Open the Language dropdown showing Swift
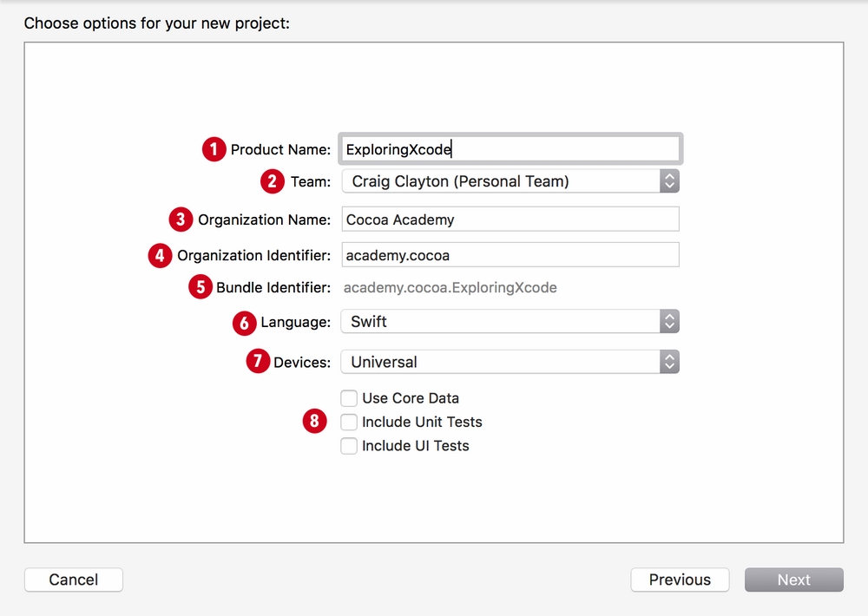Viewport: 868px width, 616px height. pos(510,321)
